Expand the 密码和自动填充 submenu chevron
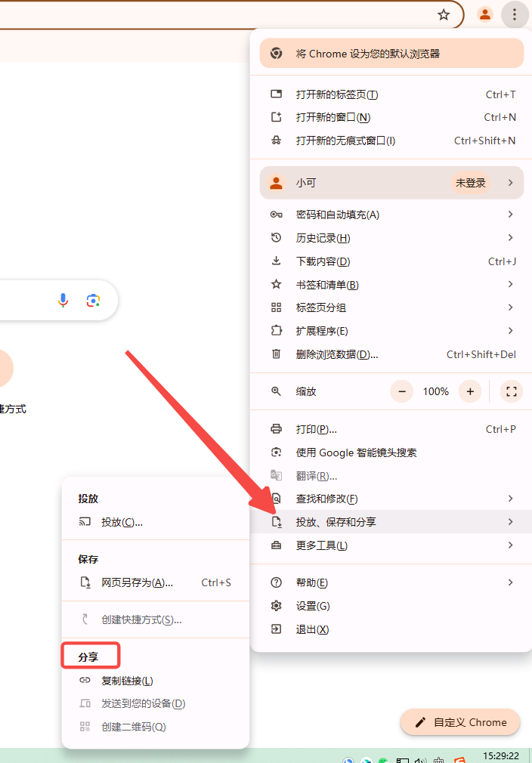The width and height of the screenshot is (532, 763). point(510,215)
